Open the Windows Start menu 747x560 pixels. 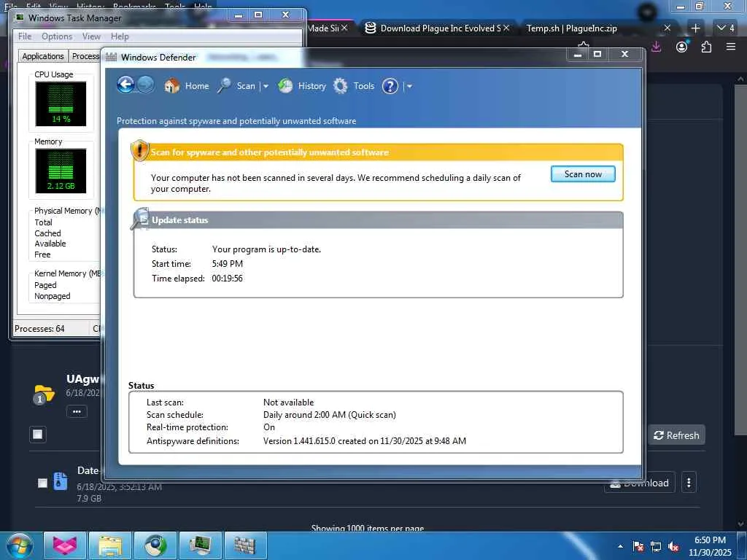pos(20,545)
